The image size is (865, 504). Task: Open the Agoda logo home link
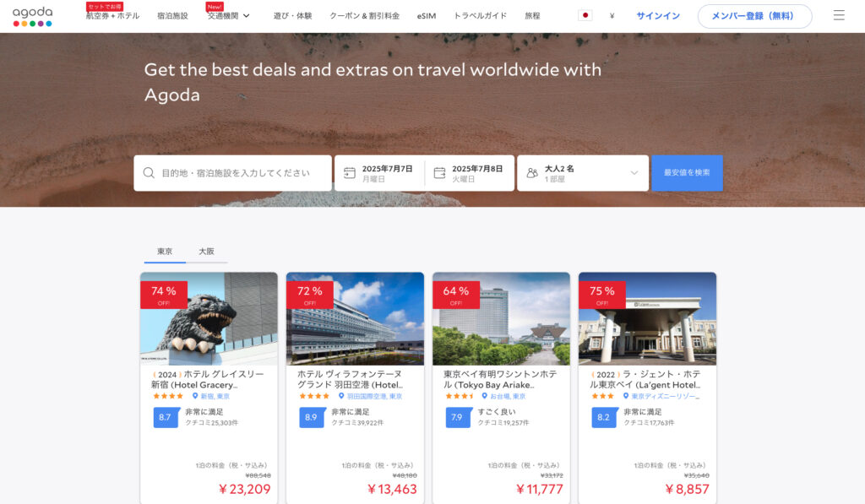tap(33, 16)
